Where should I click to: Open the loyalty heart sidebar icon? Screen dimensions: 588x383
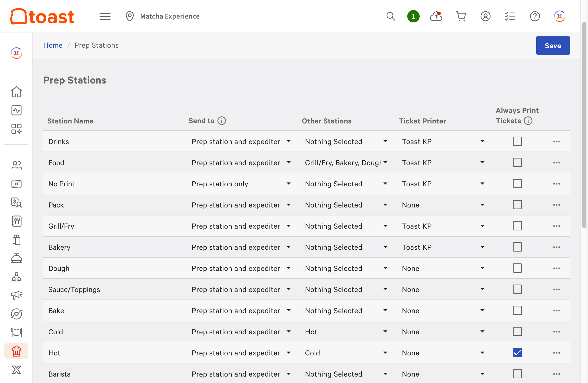[x=16, y=314]
